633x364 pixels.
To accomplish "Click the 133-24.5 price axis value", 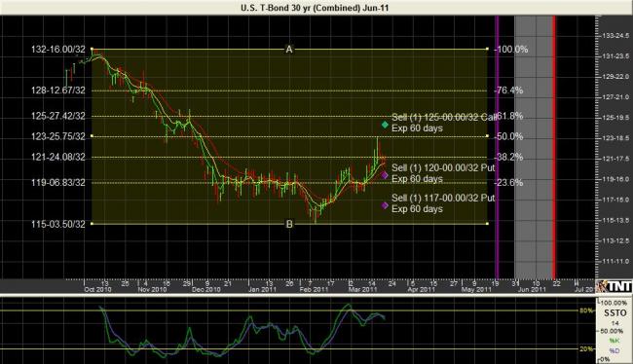I will [615, 35].
